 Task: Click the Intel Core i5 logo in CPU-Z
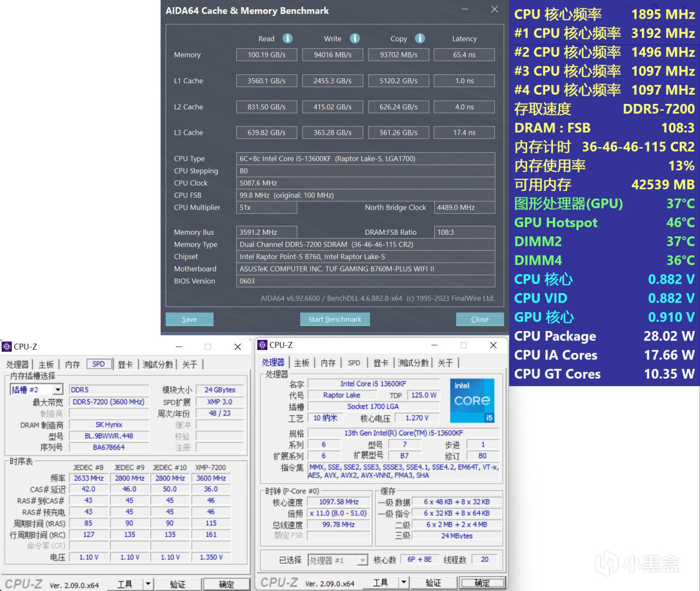472,401
